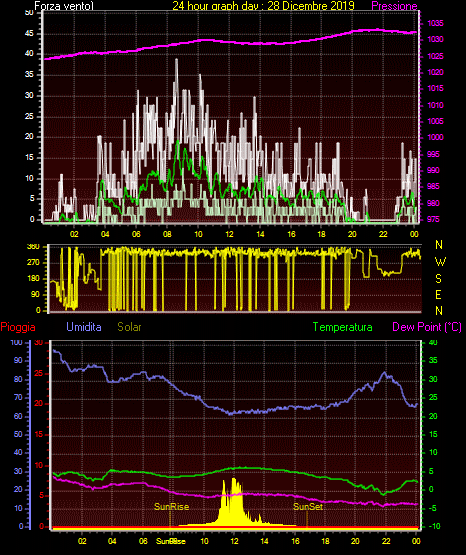Click the "1015" pressure axis value
This screenshot has width=466, height=555.
[435, 88]
